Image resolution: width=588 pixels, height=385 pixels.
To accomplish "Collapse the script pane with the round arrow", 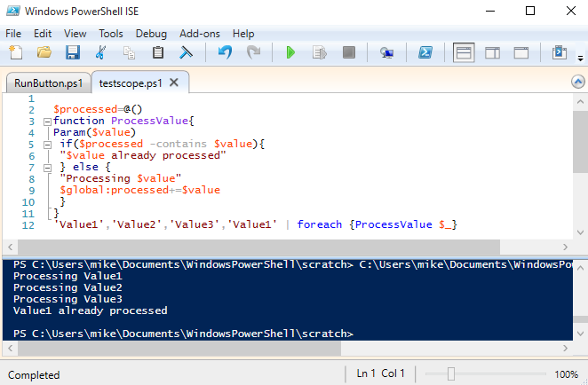I will pyautogui.click(x=578, y=82).
